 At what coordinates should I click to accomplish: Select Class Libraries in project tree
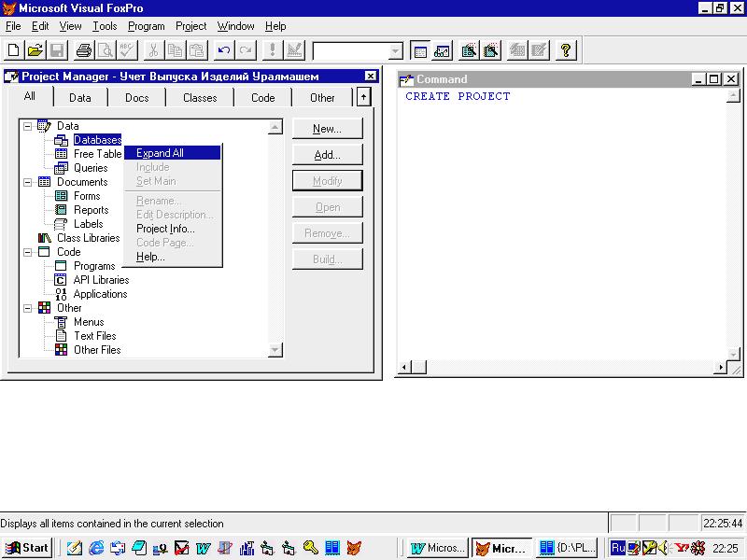pos(88,238)
